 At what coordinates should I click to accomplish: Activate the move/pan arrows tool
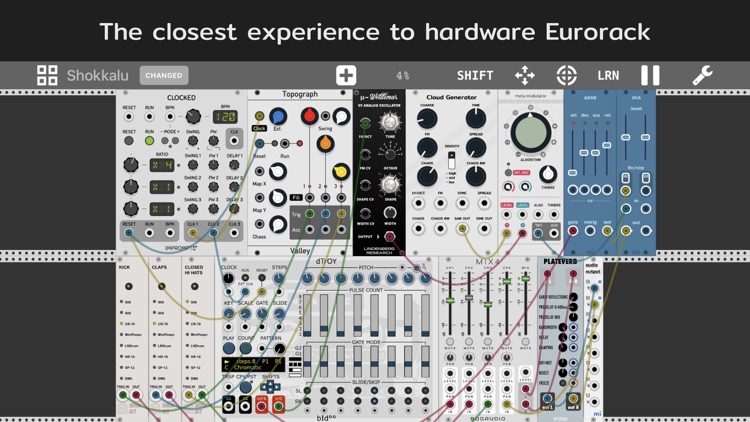point(525,75)
